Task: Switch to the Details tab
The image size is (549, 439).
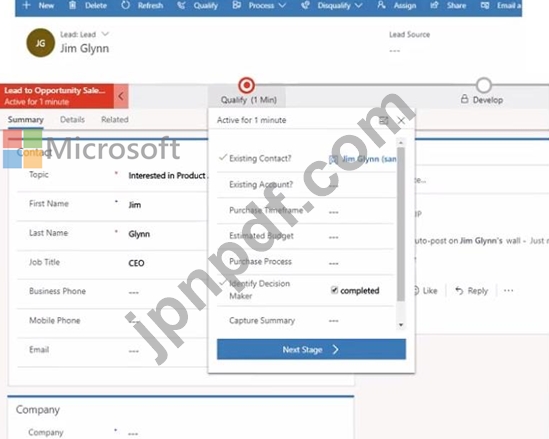Action: coord(72,120)
